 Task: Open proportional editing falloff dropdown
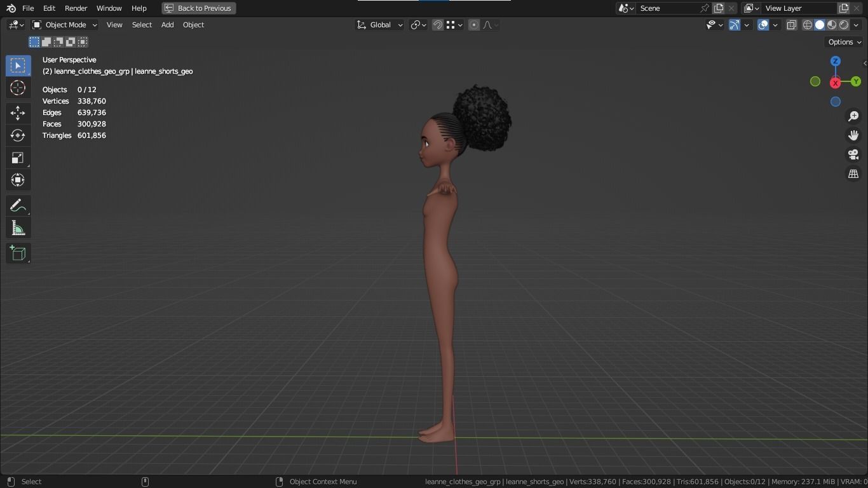point(491,25)
